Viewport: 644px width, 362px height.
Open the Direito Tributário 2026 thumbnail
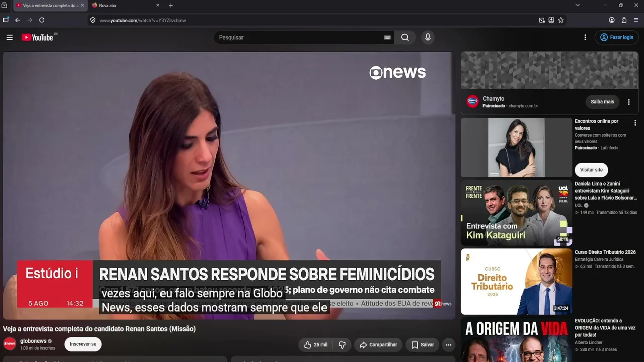pyautogui.click(x=516, y=282)
